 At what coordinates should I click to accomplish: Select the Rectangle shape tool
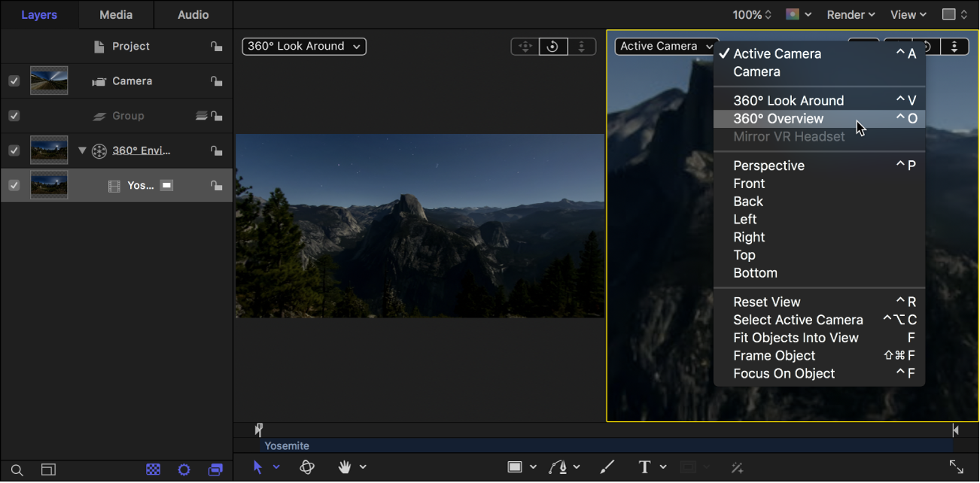tap(516, 467)
